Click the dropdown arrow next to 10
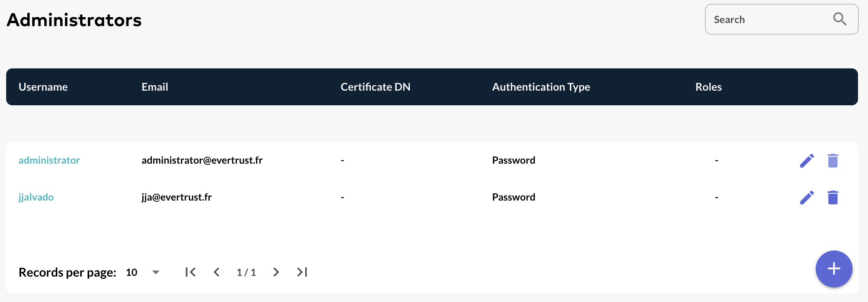The image size is (868, 302). coord(155,272)
